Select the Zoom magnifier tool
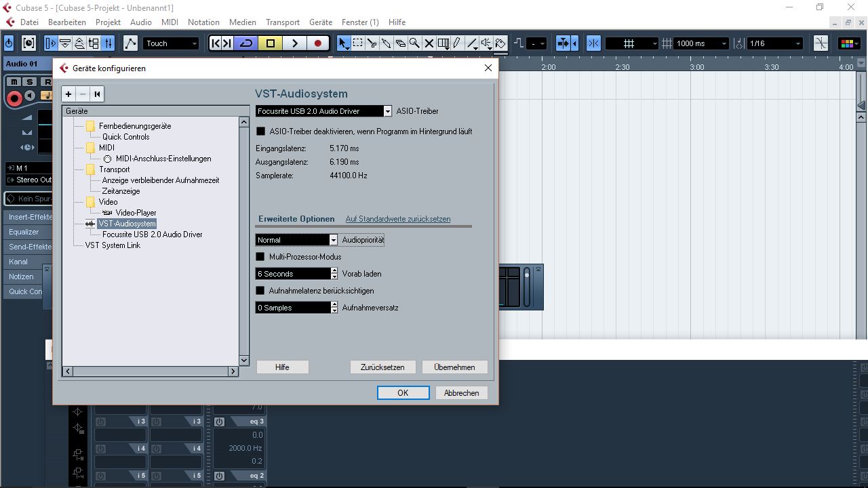The width and height of the screenshot is (868, 488). (x=414, y=43)
